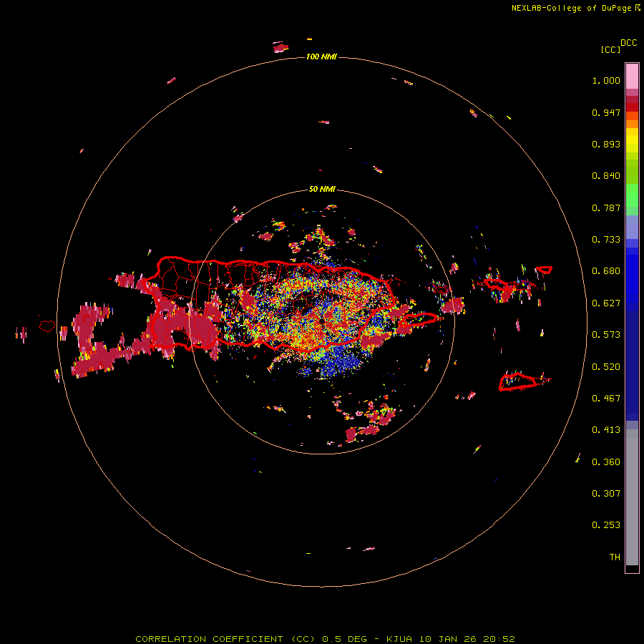Click the pink swatch at the top of the color bar
The height and width of the screenshot is (644, 644).
[632, 77]
